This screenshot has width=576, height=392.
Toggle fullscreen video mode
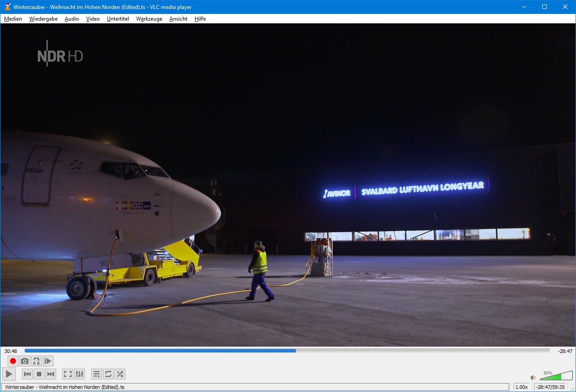(67, 374)
